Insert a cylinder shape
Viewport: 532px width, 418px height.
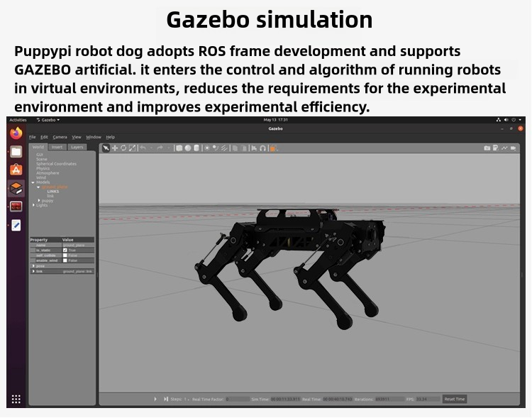[196, 148]
